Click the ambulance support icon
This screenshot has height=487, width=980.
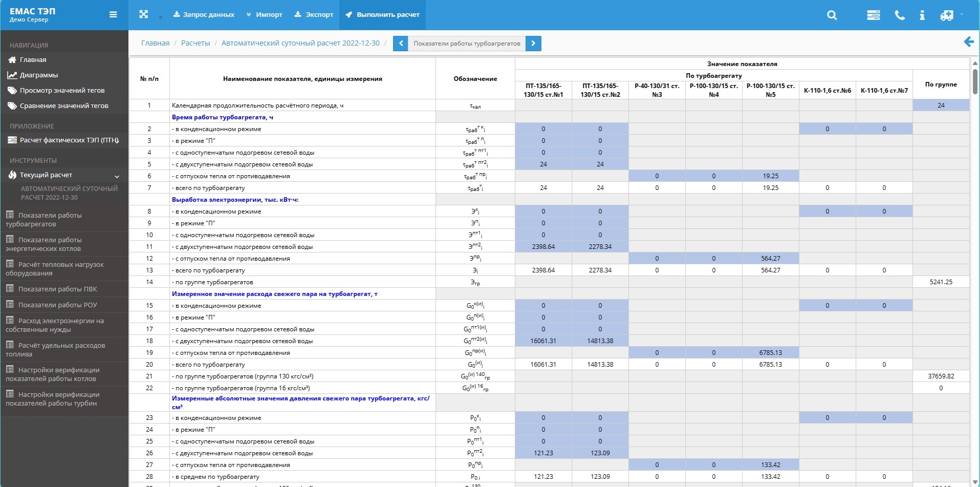(x=947, y=15)
